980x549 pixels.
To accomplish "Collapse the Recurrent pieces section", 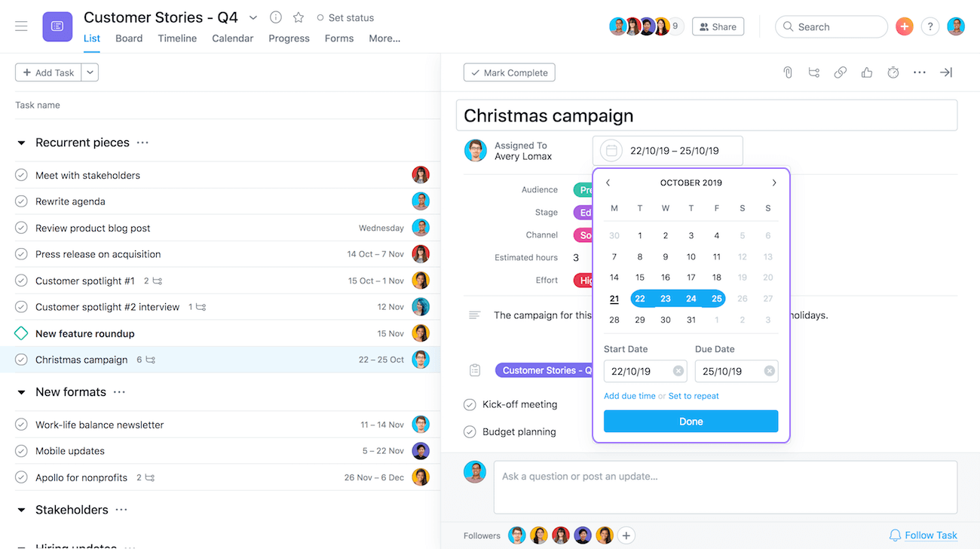I will pyautogui.click(x=21, y=143).
